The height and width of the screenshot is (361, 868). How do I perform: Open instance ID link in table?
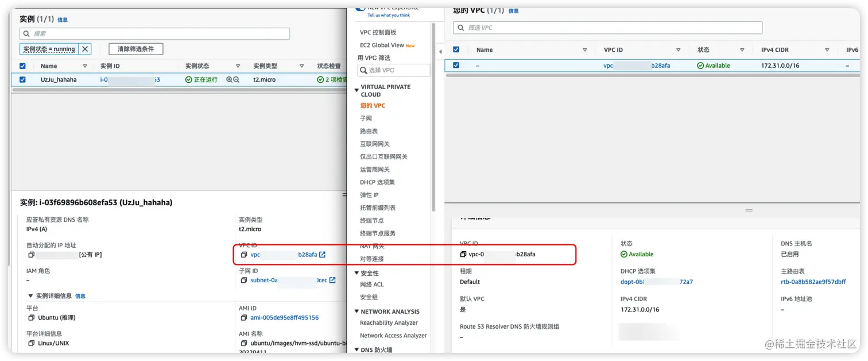coord(130,80)
